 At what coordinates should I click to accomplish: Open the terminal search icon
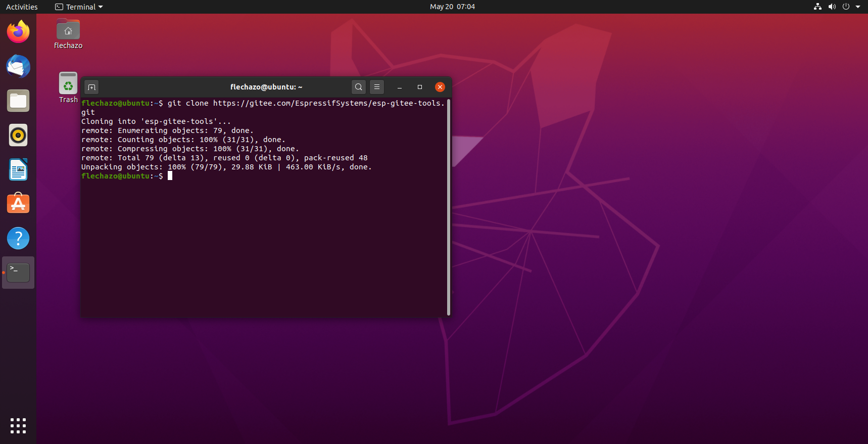click(358, 87)
